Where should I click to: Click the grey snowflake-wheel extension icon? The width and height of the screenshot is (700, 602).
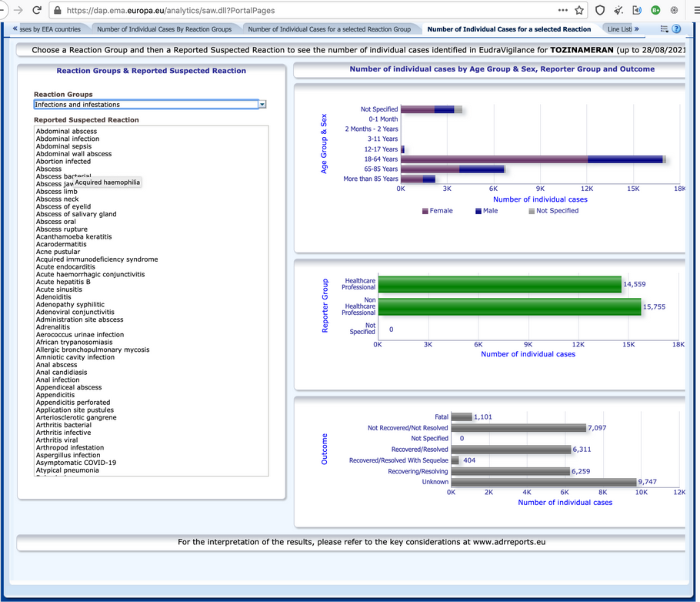(x=674, y=10)
